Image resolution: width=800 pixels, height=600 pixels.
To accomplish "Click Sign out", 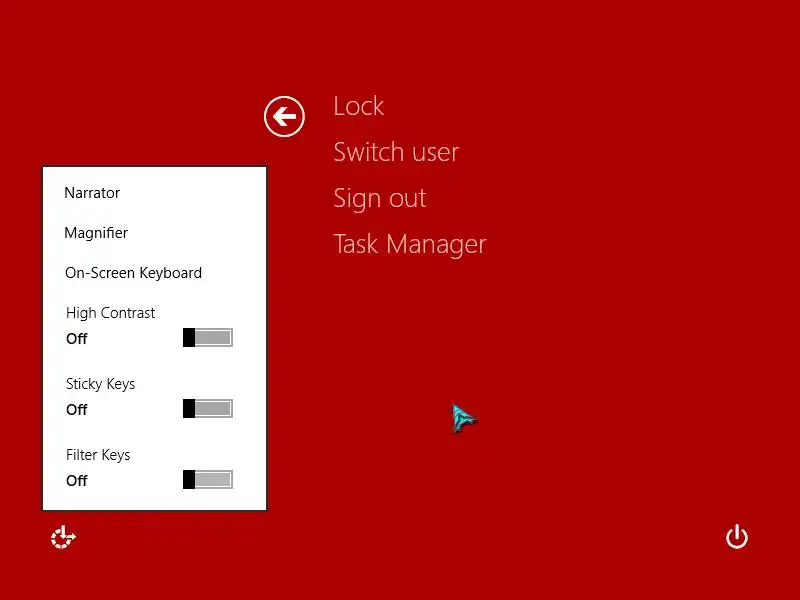I will (380, 198).
